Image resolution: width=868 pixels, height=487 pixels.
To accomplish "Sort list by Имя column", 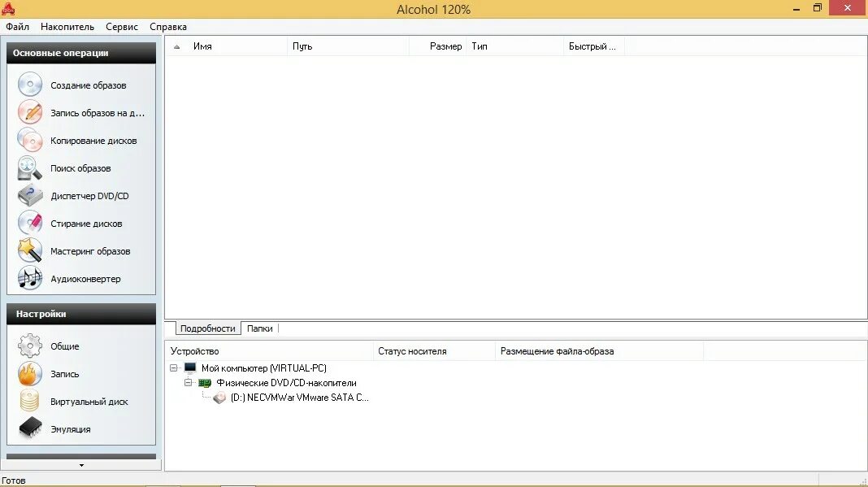I will 237,46.
